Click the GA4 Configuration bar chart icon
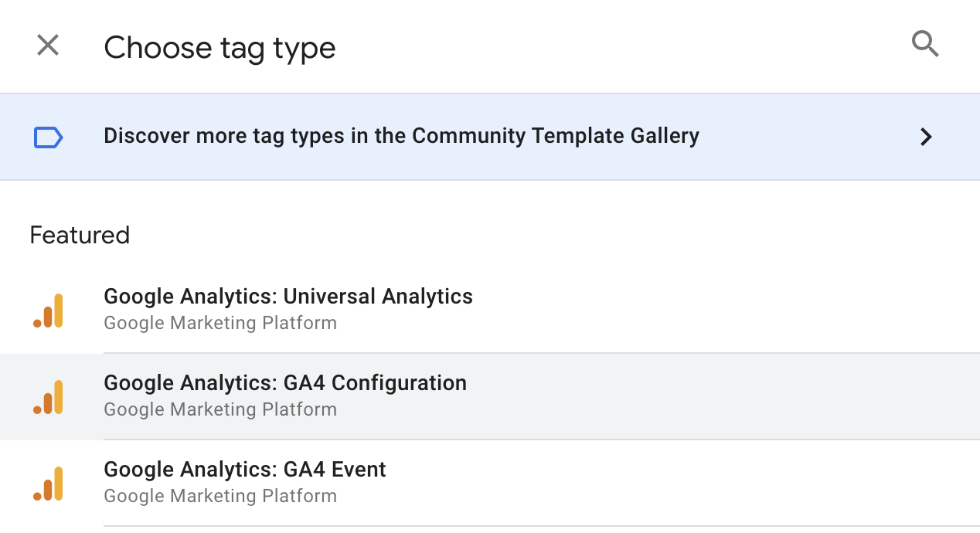Viewport: 980px width, 533px height. point(49,397)
